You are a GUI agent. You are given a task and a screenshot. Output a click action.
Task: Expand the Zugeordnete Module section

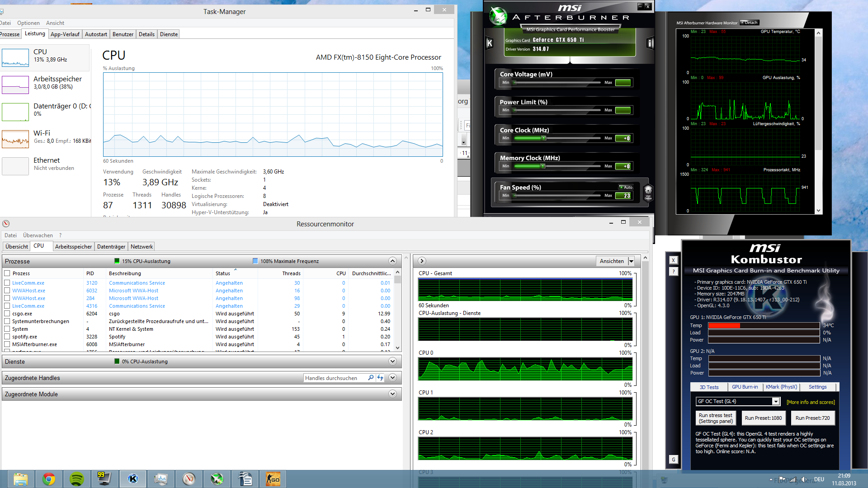pyautogui.click(x=392, y=394)
